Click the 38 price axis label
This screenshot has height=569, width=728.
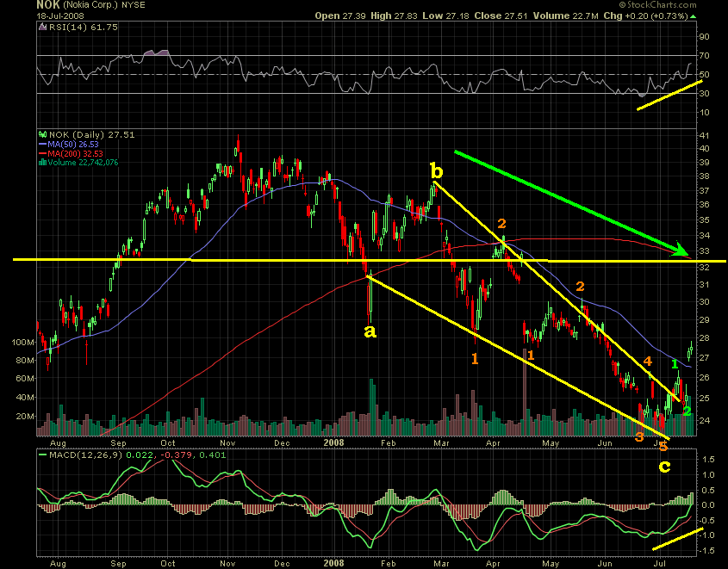point(704,176)
